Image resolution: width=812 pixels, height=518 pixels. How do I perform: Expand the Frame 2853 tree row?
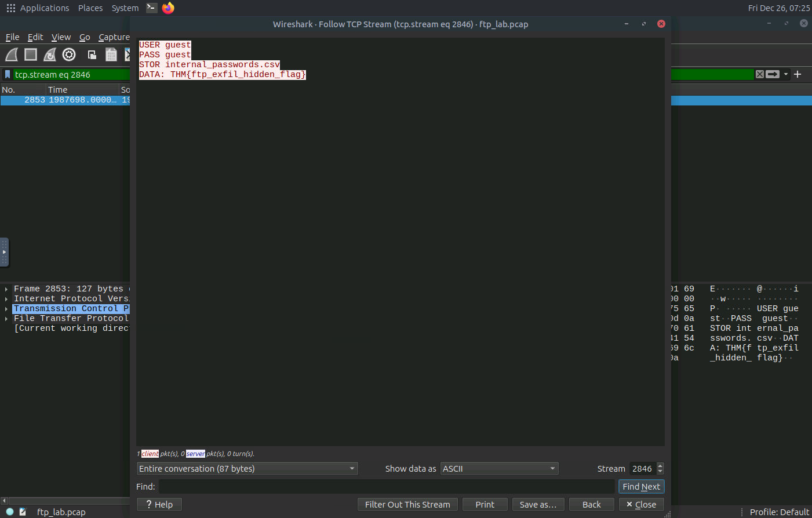[x=6, y=289]
